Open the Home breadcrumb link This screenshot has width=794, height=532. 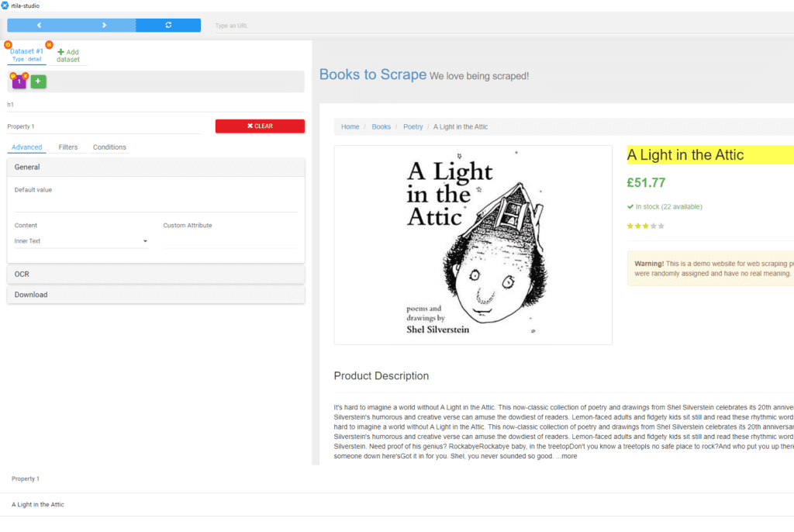(x=350, y=126)
